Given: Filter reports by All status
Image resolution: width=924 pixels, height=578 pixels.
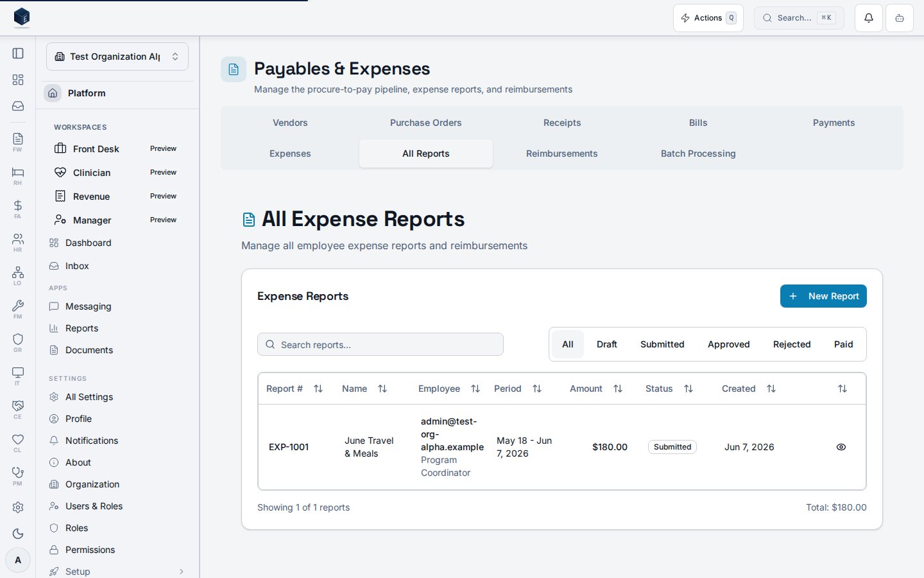Looking at the screenshot, I should pyautogui.click(x=568, y=344).
